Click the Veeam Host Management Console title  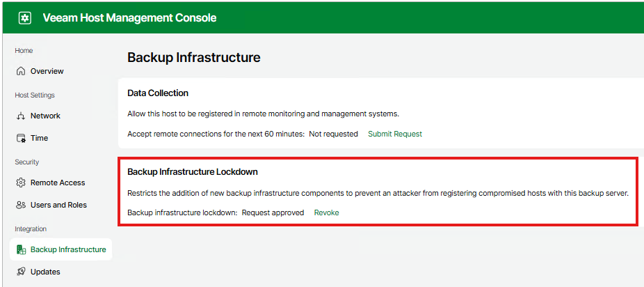pyautogui.click(x=129, y=18)
